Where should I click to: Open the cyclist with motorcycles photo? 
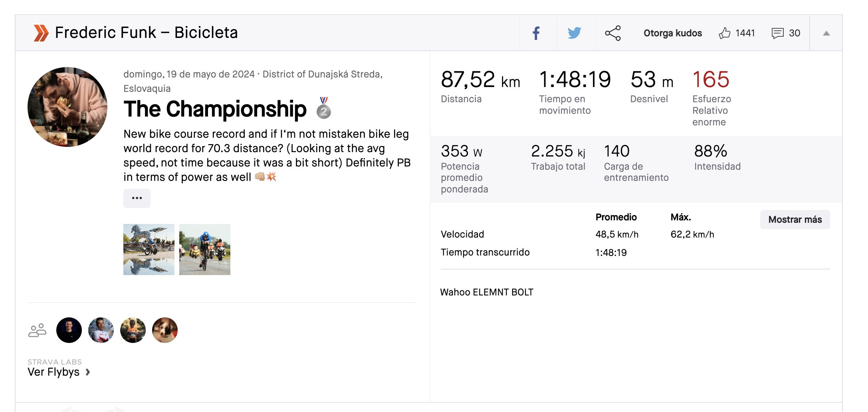(x=205, y=250)
